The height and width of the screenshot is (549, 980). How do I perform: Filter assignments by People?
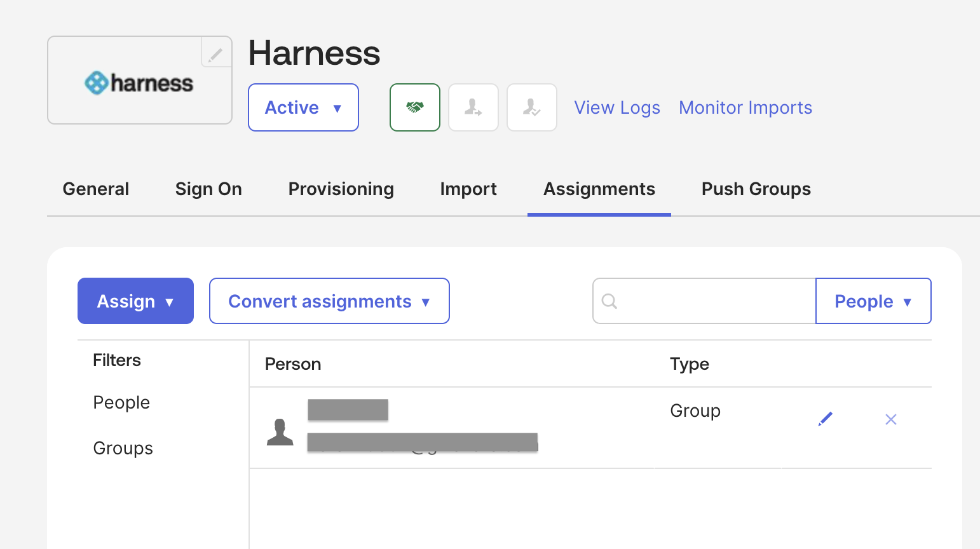tap(121, 403)
